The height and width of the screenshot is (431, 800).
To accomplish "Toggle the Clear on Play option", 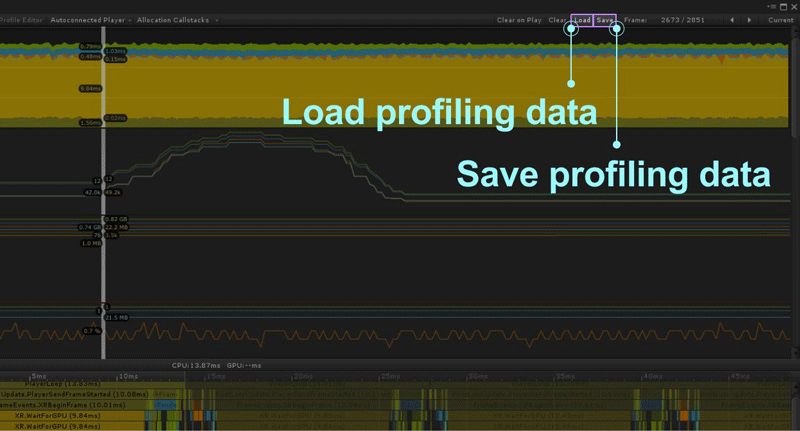I will point(518,20).
